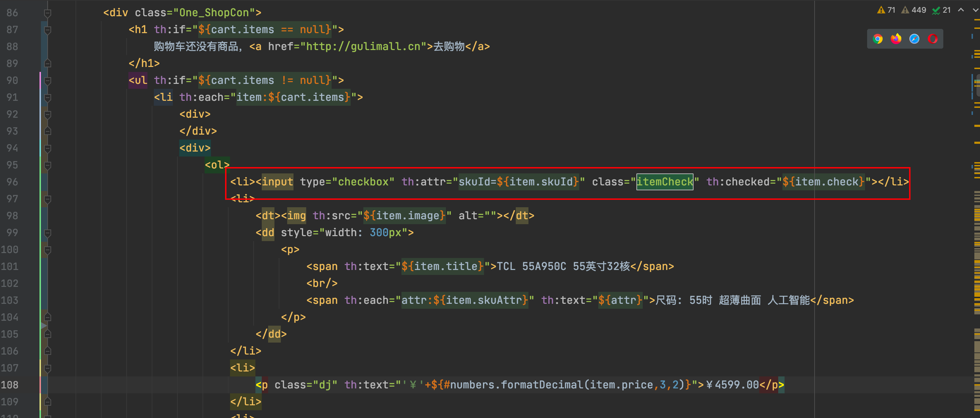Click the 21 typos indicator
Screen dimensions: 980x418
(942, 10)
